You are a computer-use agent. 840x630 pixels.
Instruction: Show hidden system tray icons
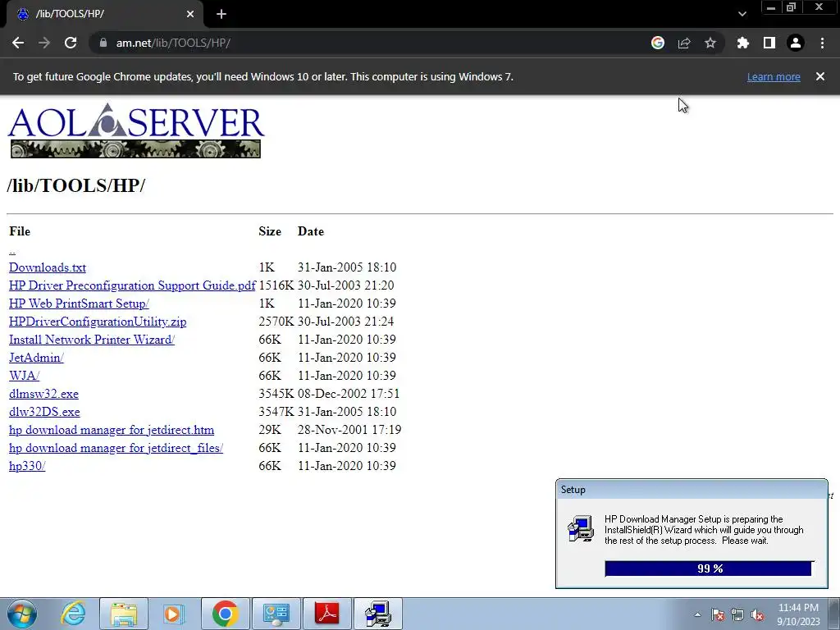click(697, 614)
